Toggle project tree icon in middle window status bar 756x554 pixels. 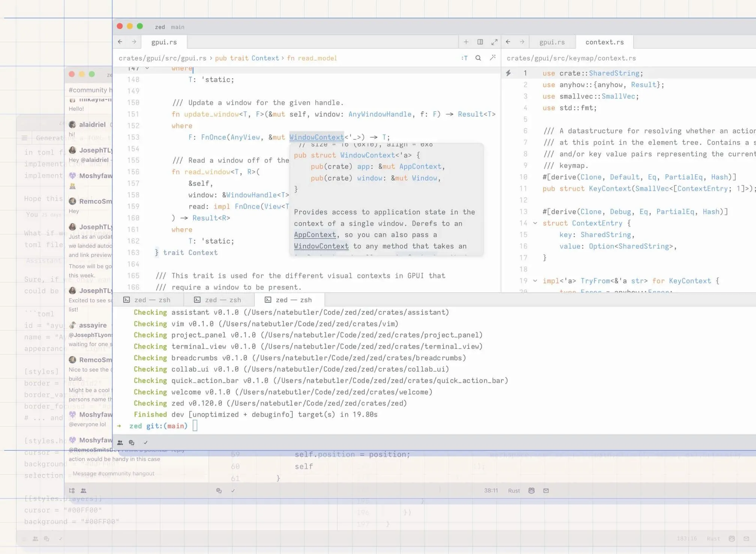[72, 491]
